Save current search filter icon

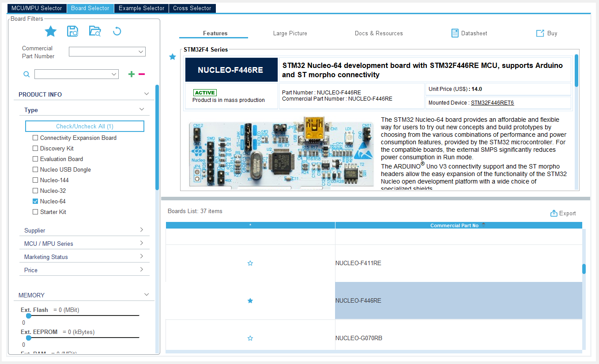pyautogui.click(x=72, y=31)
